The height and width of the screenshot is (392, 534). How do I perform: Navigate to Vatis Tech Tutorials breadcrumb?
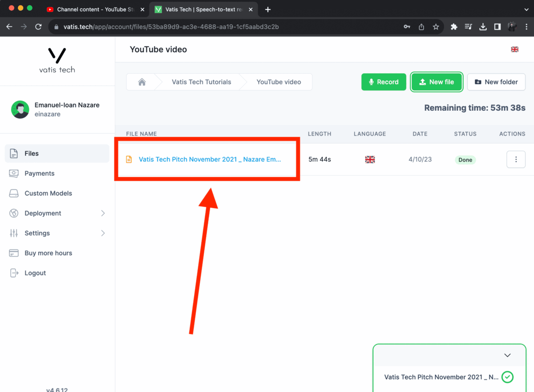[202, 82]
